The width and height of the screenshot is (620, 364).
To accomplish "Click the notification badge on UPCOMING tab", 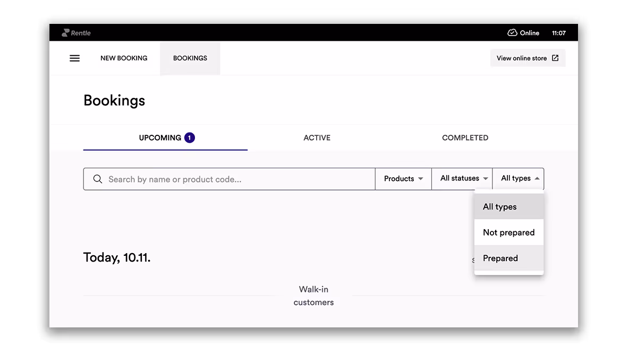I will pyautogui.click(x=189, y=137).
